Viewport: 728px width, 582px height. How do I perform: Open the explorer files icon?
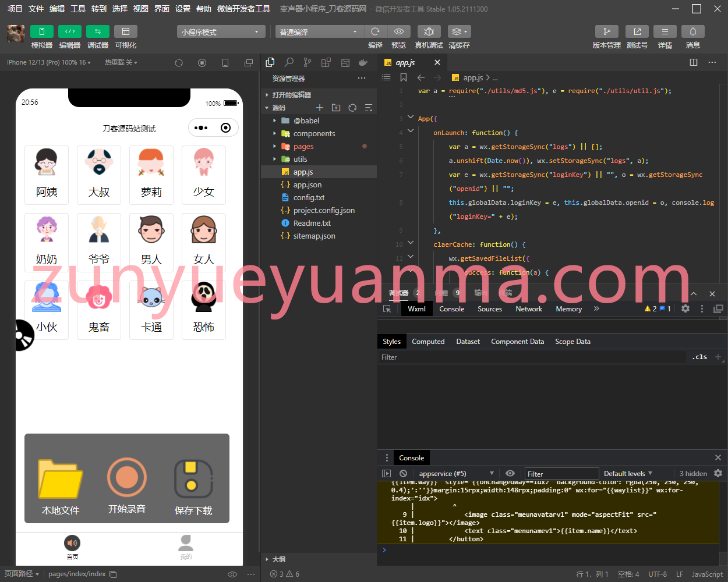[x=270, y=62]
